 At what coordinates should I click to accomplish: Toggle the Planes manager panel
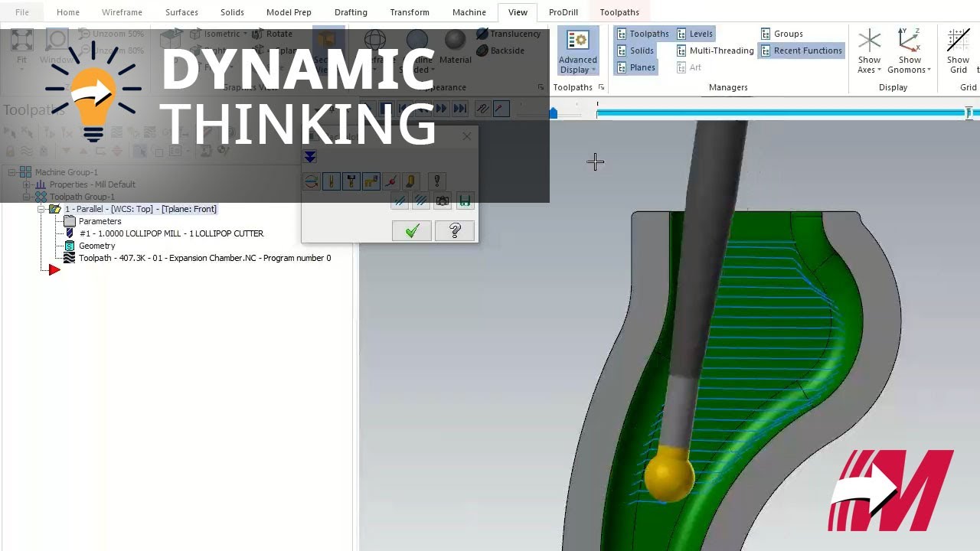click(636, 67)
